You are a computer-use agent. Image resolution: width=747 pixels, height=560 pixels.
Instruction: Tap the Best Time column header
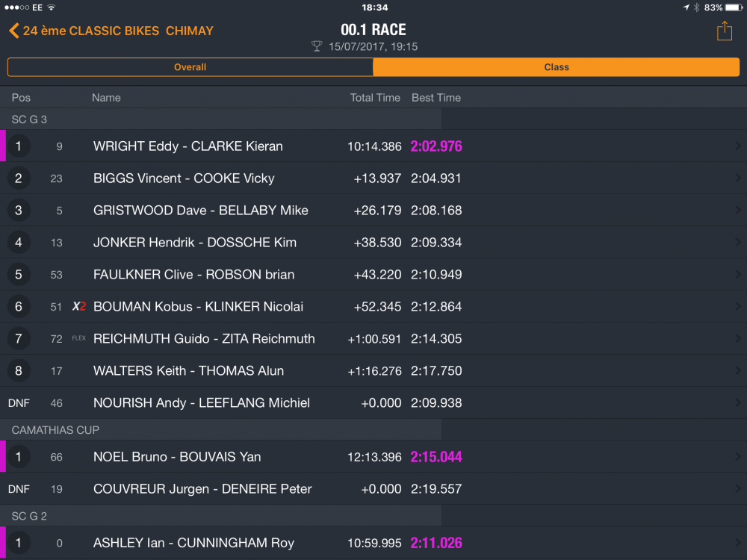click(436, 98)
